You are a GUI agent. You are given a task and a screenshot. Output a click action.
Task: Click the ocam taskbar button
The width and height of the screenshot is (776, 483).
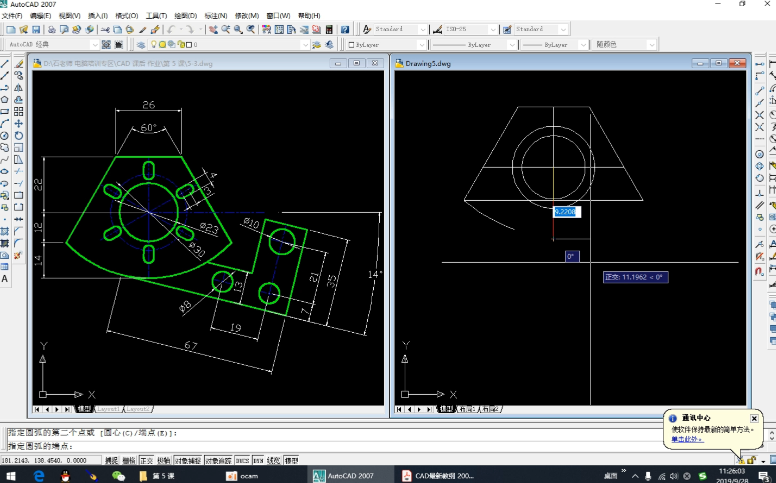250,476
